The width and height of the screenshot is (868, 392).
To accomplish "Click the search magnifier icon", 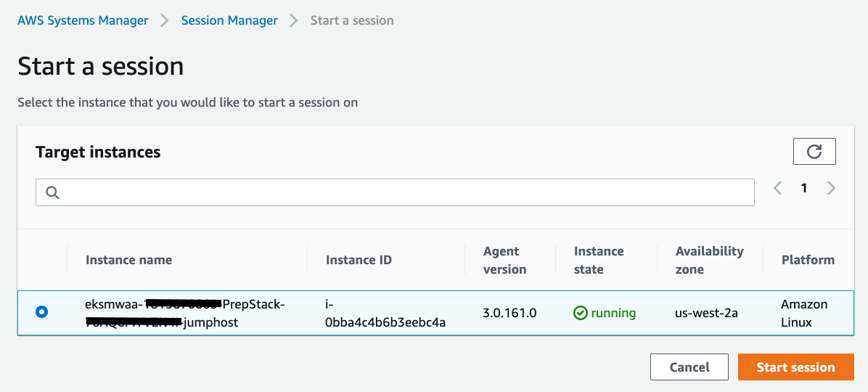I will [x=52, y=192].
